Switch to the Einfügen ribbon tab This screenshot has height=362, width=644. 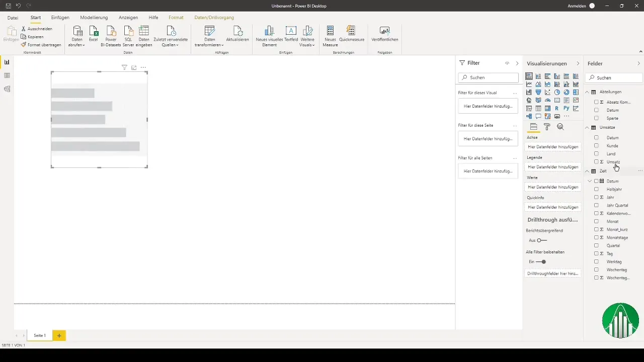click(60, 18)
